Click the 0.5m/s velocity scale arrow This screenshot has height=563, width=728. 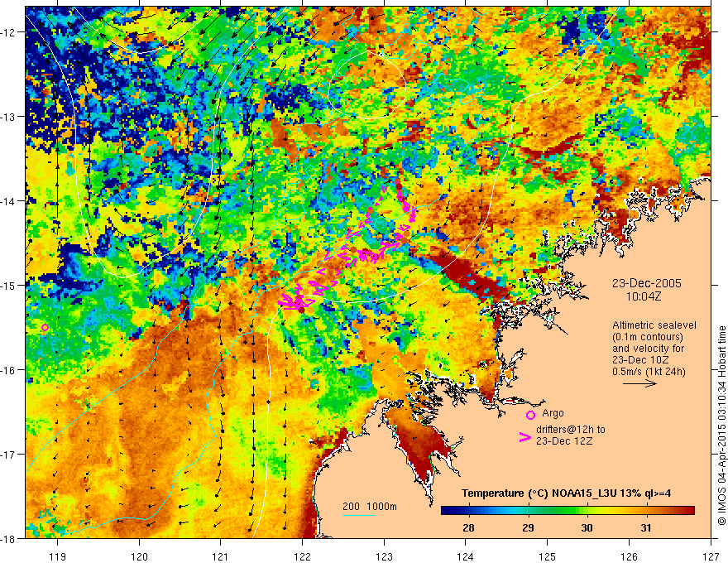tap(639, 383)
